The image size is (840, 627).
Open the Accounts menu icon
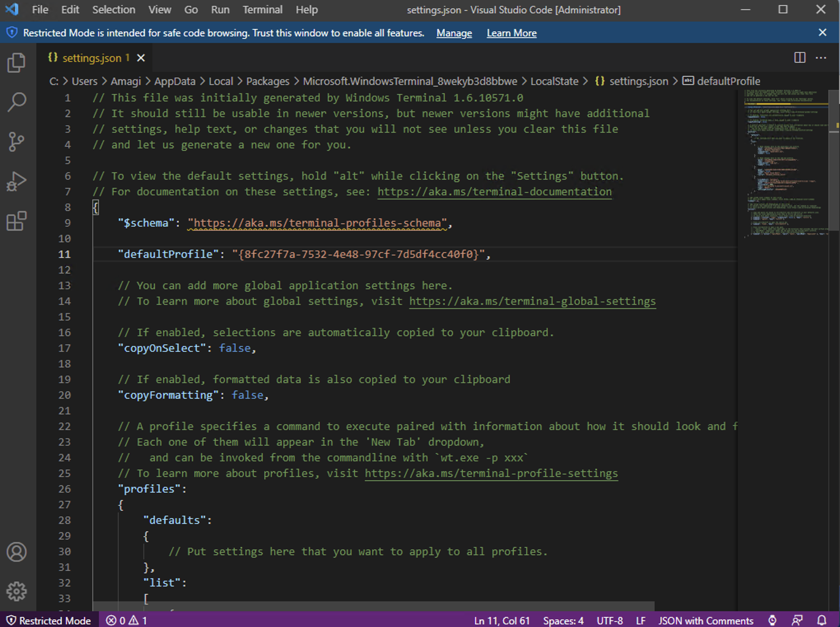pos(16,552)
